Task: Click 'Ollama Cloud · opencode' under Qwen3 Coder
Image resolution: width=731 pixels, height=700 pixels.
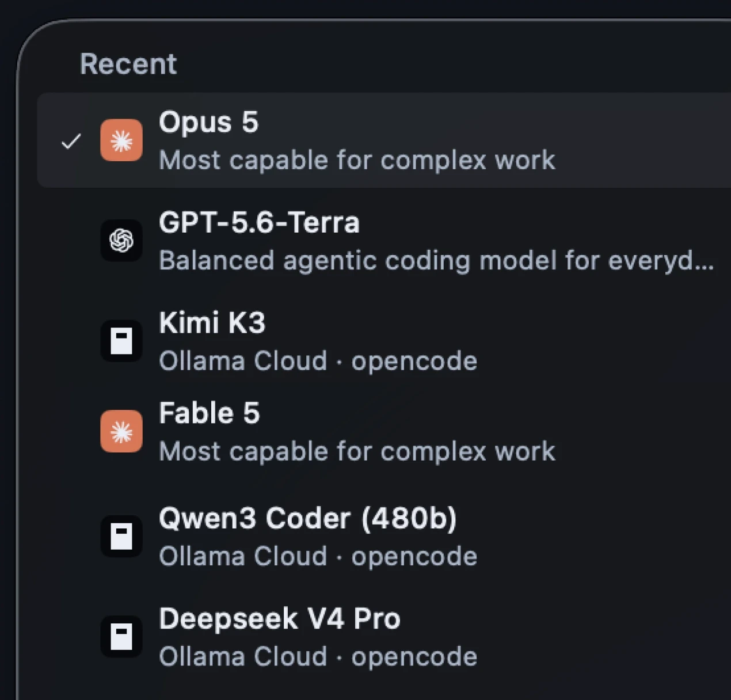Action: pos(318,557)
